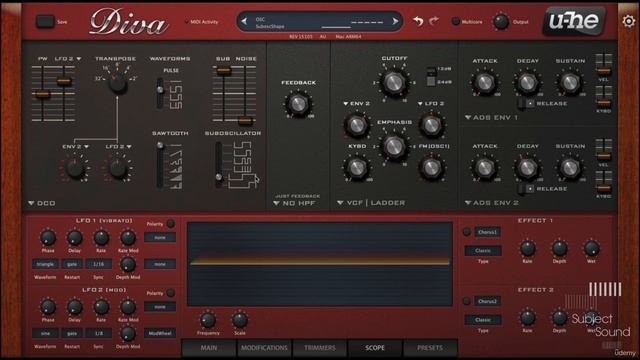Click the filter KYBD knob
This screenshot has height=360, width=640.
click(x=357, y=167)
